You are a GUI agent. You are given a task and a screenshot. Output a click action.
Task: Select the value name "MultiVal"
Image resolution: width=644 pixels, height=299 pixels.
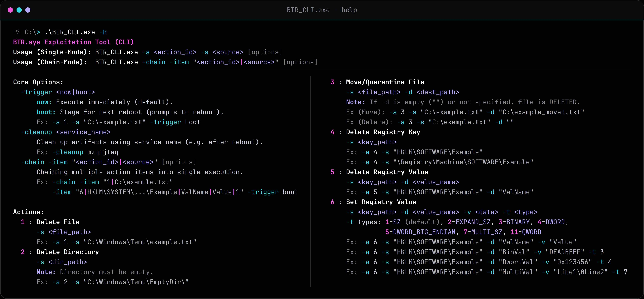pos(518,272)
